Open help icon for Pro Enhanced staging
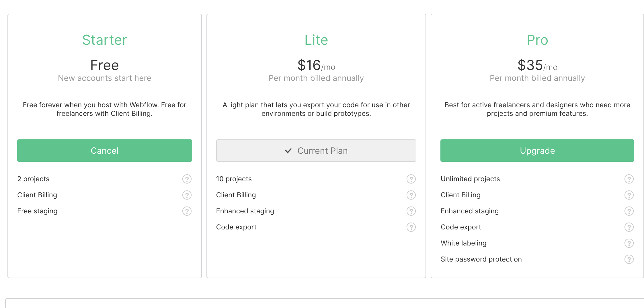This screenshot has height=308, width=644. (x=629, y=211)
